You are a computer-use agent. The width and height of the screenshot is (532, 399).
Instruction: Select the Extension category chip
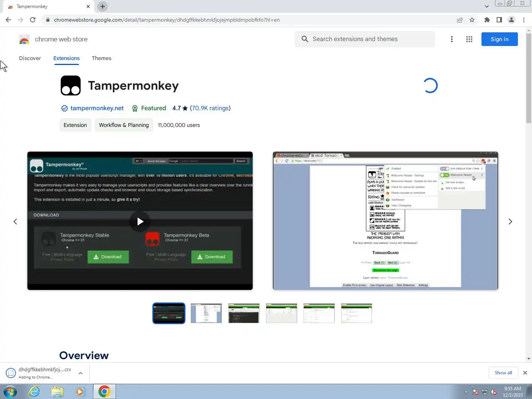pos(75,125)
